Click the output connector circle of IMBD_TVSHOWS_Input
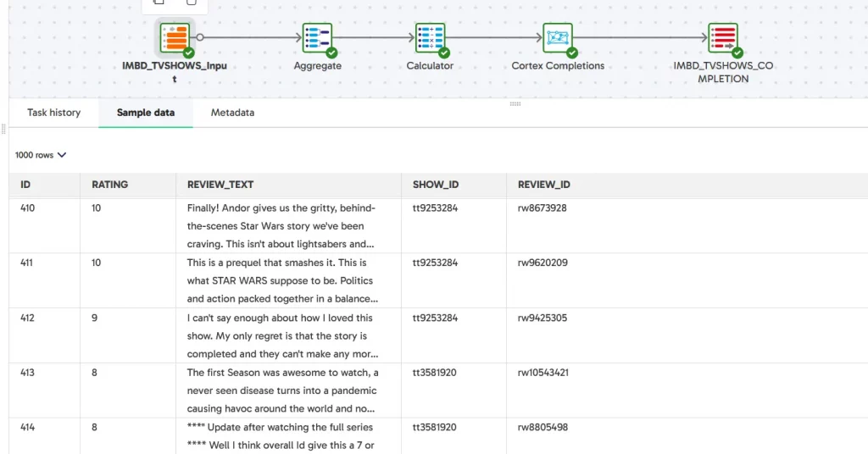868x454 pixels. click(x=200, y=37)
